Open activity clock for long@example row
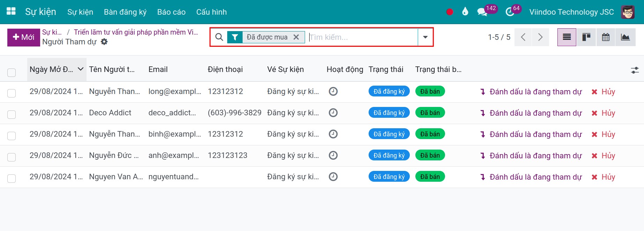The image size is (644, 231). coord(333,92)
